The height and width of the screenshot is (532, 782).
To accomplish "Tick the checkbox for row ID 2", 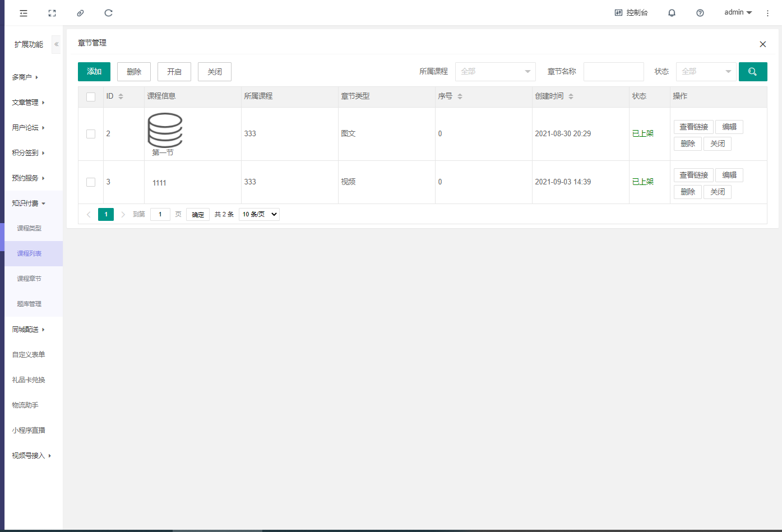I will 91,134.
